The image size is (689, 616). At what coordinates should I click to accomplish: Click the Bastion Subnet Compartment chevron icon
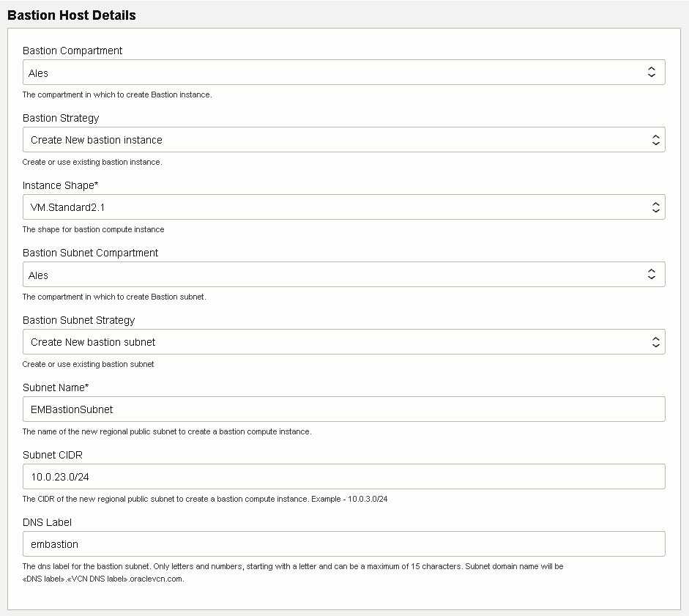click(x=652, y=275)
